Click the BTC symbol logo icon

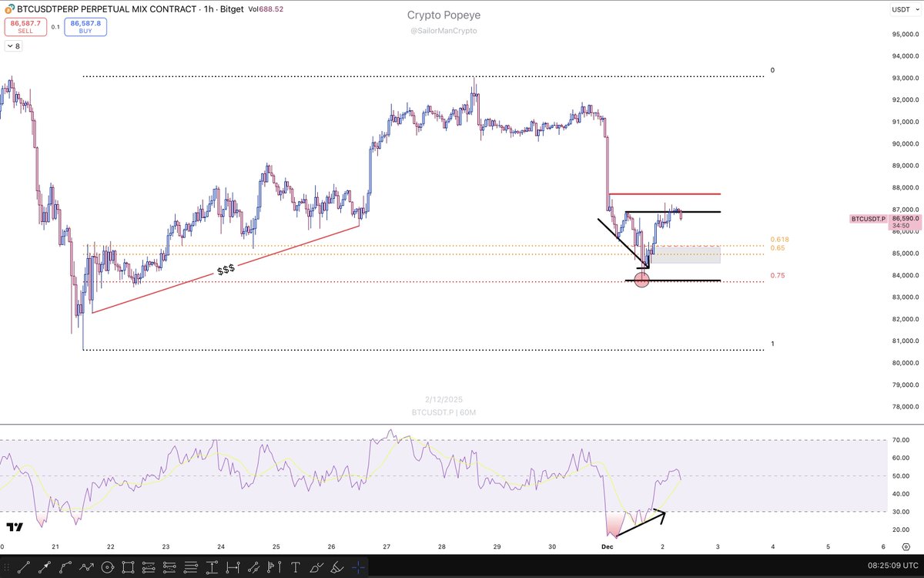click(9, 8)
